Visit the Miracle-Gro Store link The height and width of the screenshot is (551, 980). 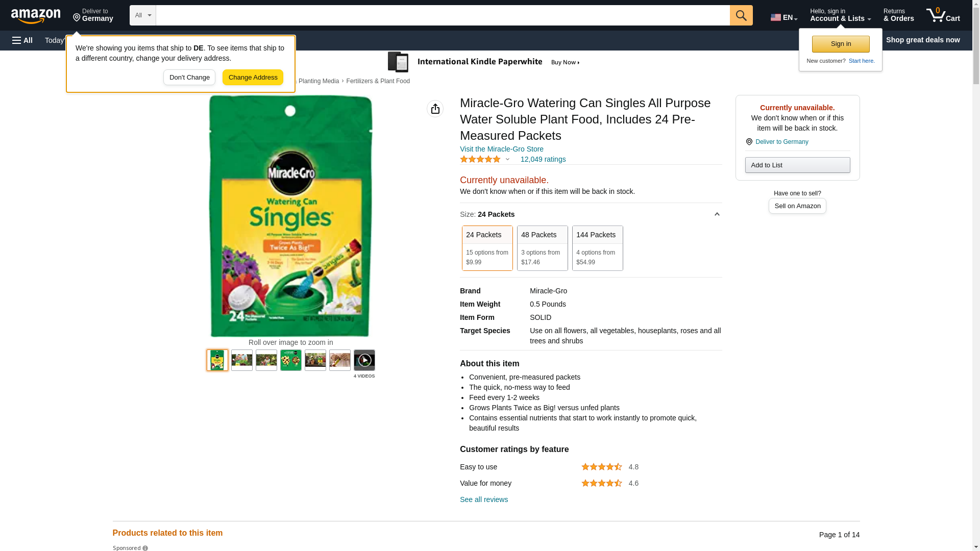[501, 149]
